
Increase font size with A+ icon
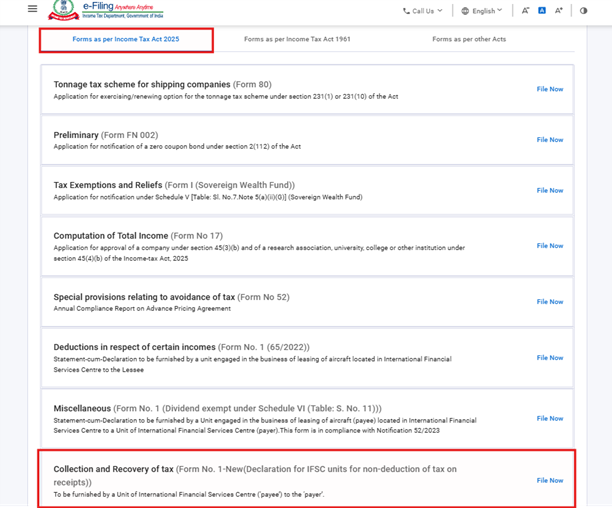click(558, 11)
